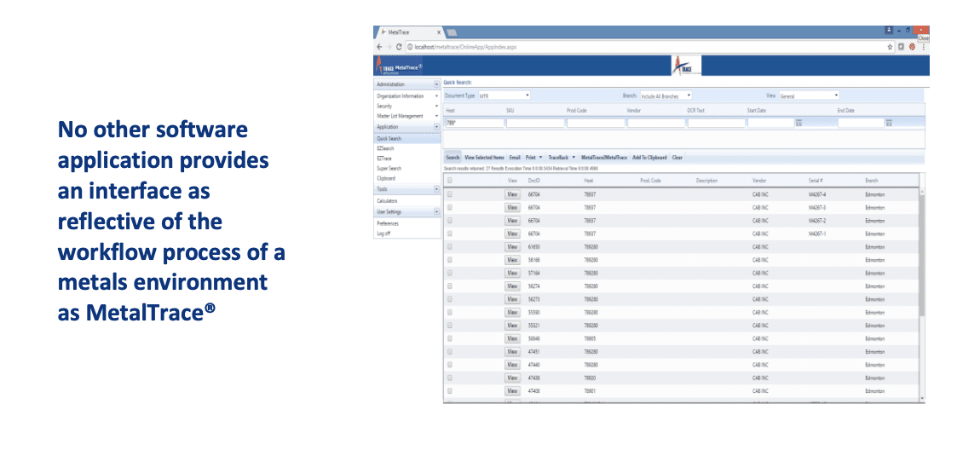Click the browser reload icon

[x=399, y=47]
